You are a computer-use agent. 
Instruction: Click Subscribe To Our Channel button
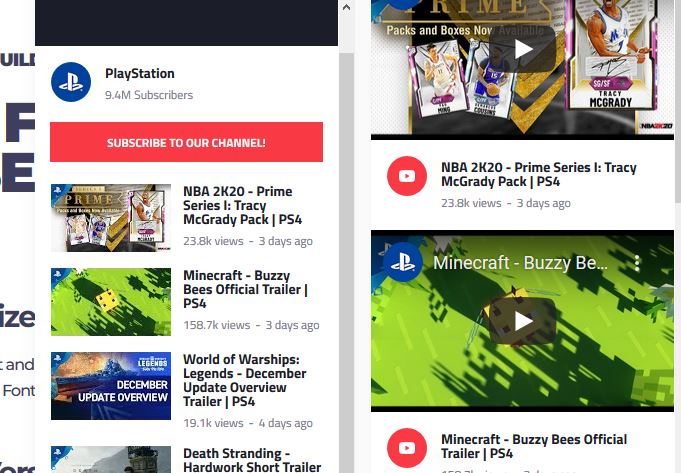186,142
